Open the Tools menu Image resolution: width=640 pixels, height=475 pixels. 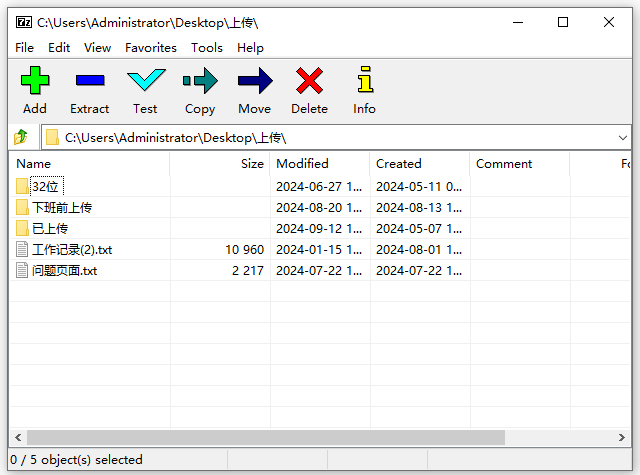(207, 48)
